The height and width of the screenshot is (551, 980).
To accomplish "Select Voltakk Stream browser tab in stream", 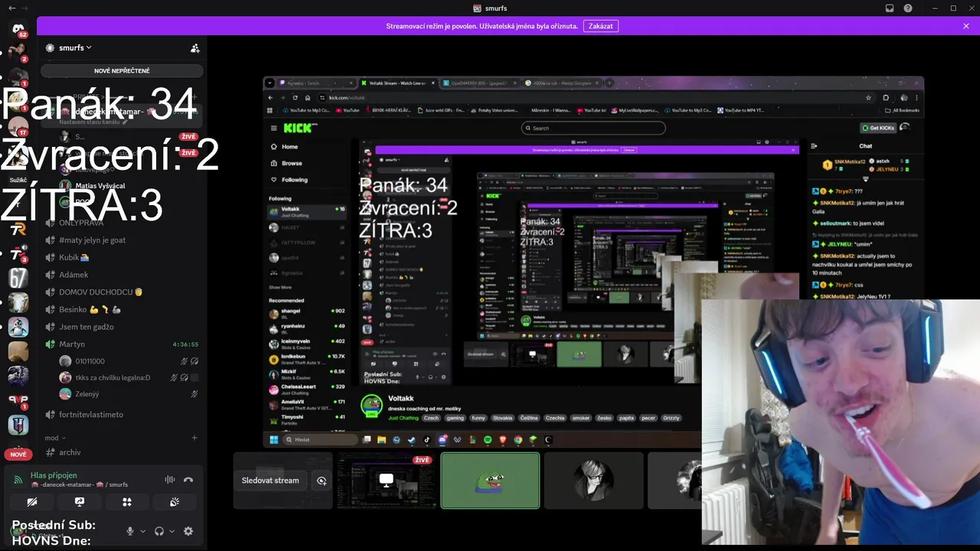I will click(397, 83).
